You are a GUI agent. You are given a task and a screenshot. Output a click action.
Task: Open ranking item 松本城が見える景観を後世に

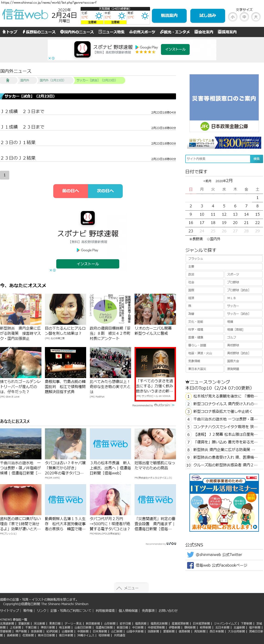point(225,396)
